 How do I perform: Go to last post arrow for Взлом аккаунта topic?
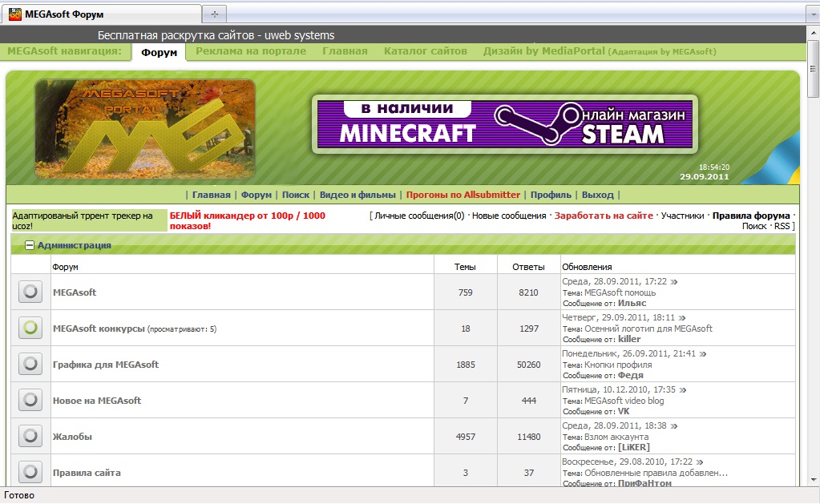(674, 426)
